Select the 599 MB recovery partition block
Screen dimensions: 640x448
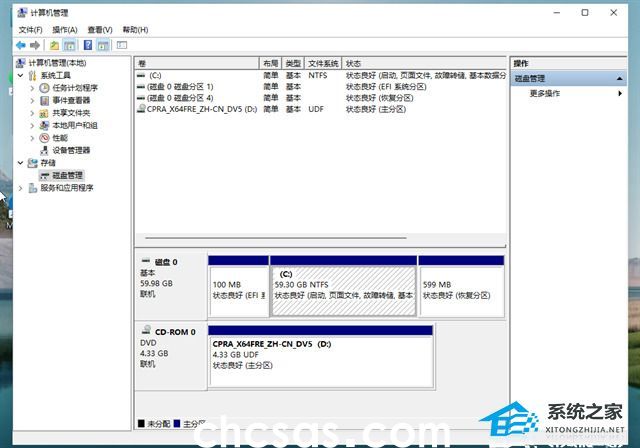pos(461,286)
